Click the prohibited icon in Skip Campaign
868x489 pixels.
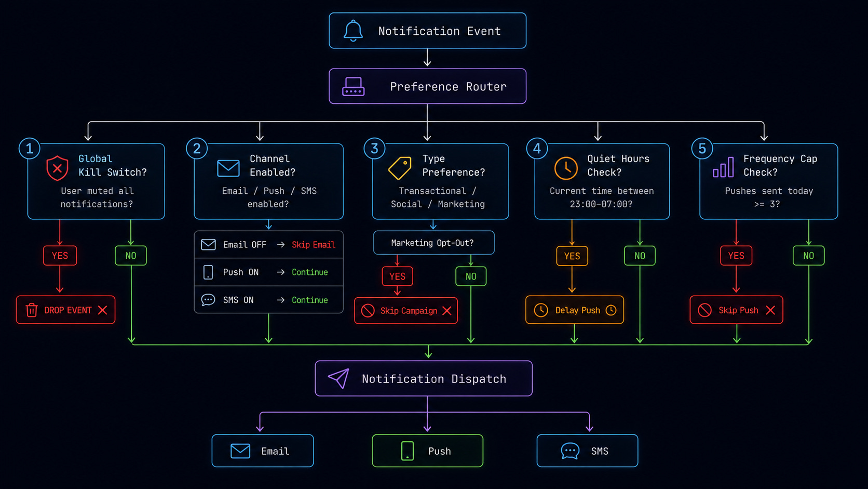pyautogui.click(x=368, y=311)
